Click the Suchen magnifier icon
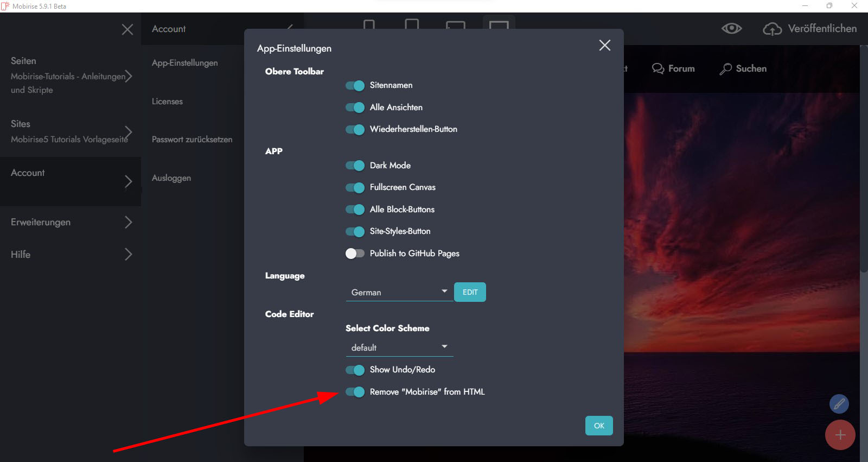The height and width of the screenshot is (462, 868). coord(725,69)
